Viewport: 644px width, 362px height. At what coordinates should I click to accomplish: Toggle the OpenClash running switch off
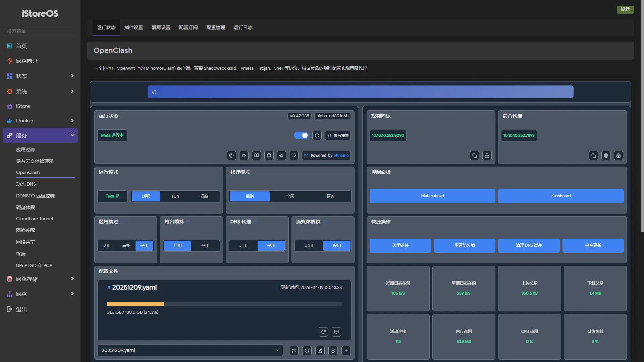pos(301,135)
